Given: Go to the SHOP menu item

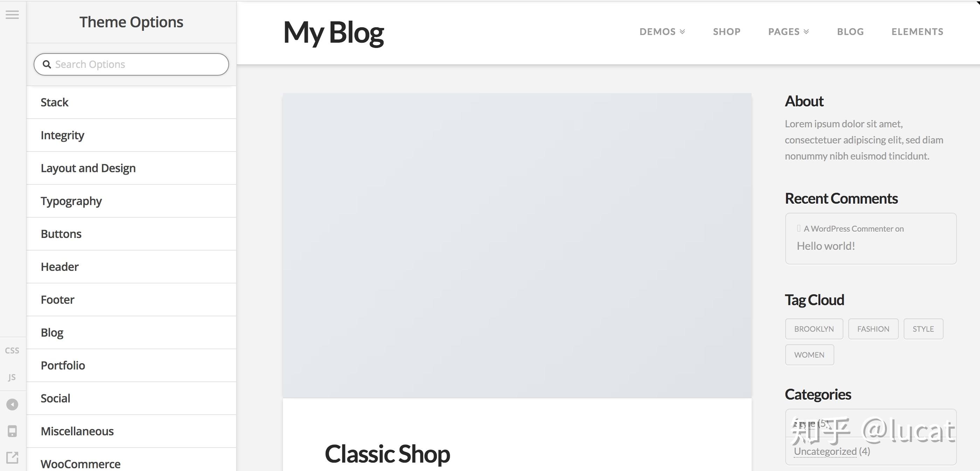Looking at the screenshot, I should click(727, 31).
